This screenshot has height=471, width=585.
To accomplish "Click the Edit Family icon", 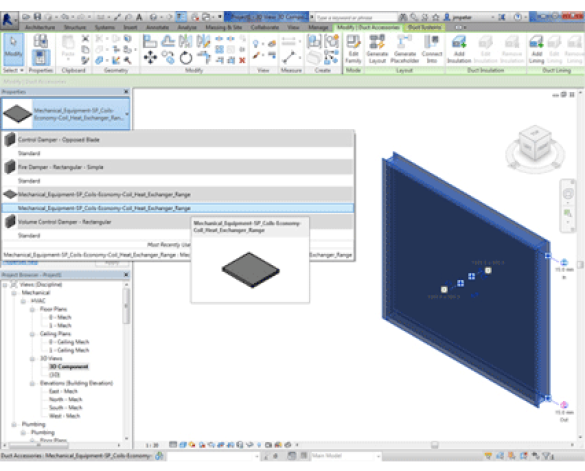I will coord(353,49).
